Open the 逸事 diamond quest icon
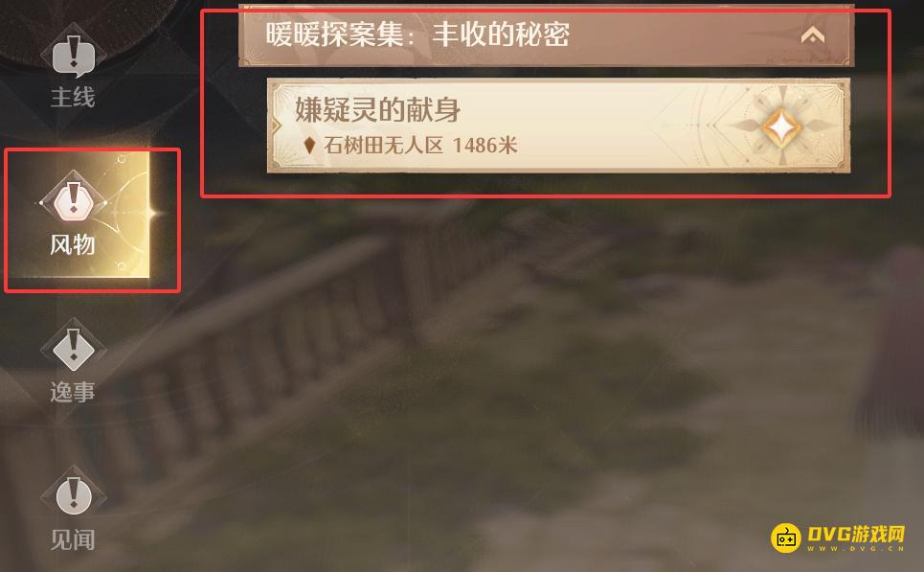Screen dimensions: 924x572 (73, 347)
